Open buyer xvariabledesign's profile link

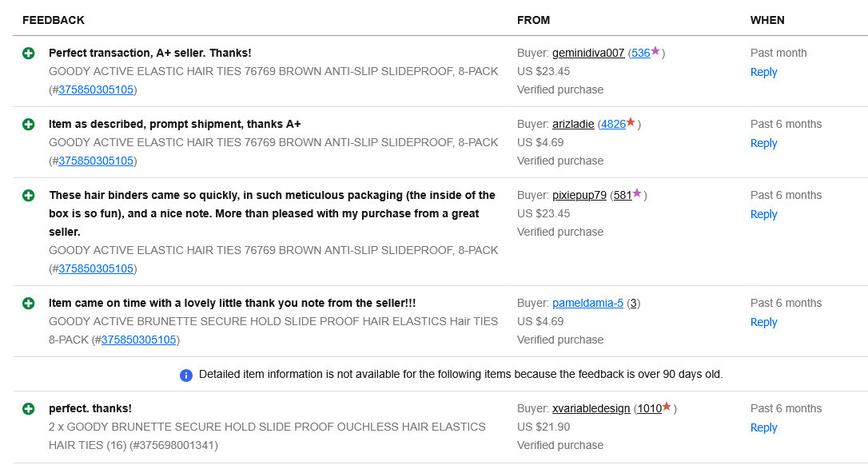tap(591, 409)
